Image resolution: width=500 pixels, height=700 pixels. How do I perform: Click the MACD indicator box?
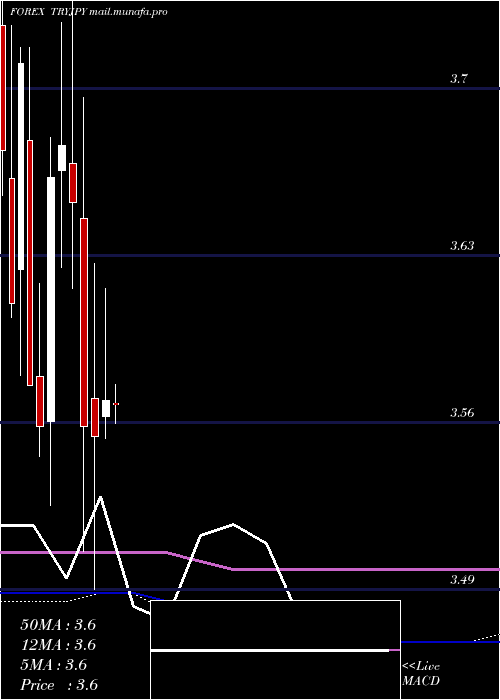tap(275, 650)
